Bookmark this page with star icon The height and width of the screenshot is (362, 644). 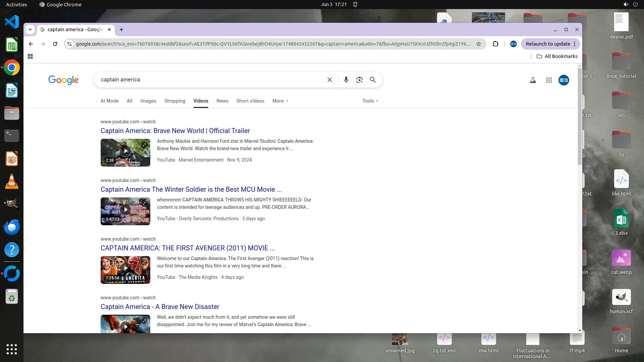[x=479, y=44]
